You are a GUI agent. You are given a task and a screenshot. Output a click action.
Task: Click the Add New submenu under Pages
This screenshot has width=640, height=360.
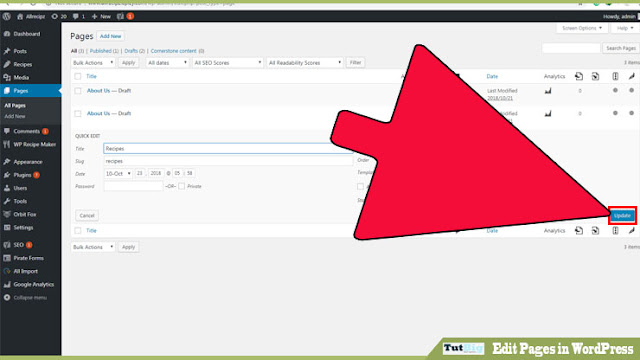[x=15, y=116]
